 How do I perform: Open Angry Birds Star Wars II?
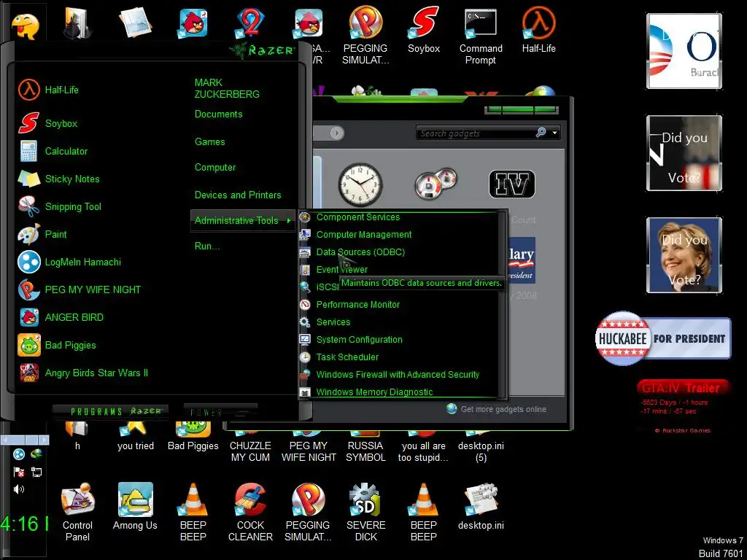(83, 373)
